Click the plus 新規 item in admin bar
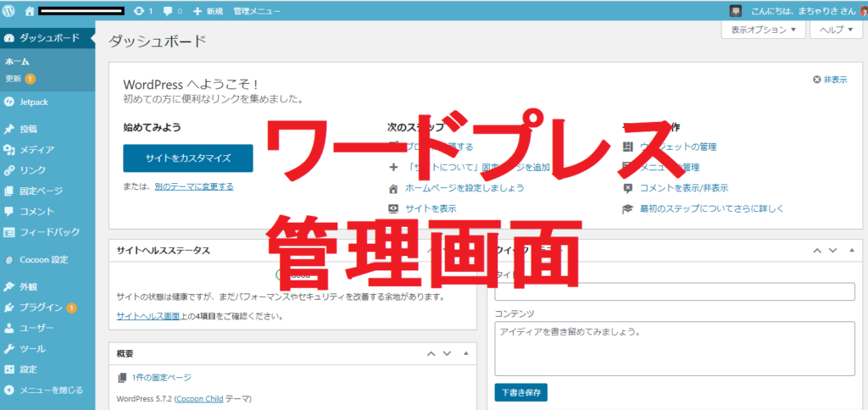The width and height of the screenshot is (868, 410). point(208,11)
